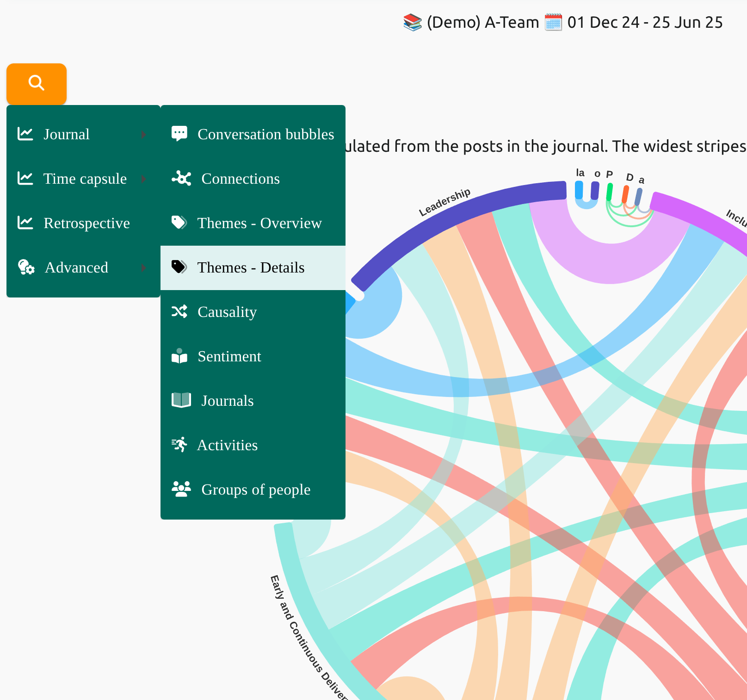Viewport: 747px width, 700px height.
Task: Click the small orange chord node labeled D
Action: (x=625, y=194)
